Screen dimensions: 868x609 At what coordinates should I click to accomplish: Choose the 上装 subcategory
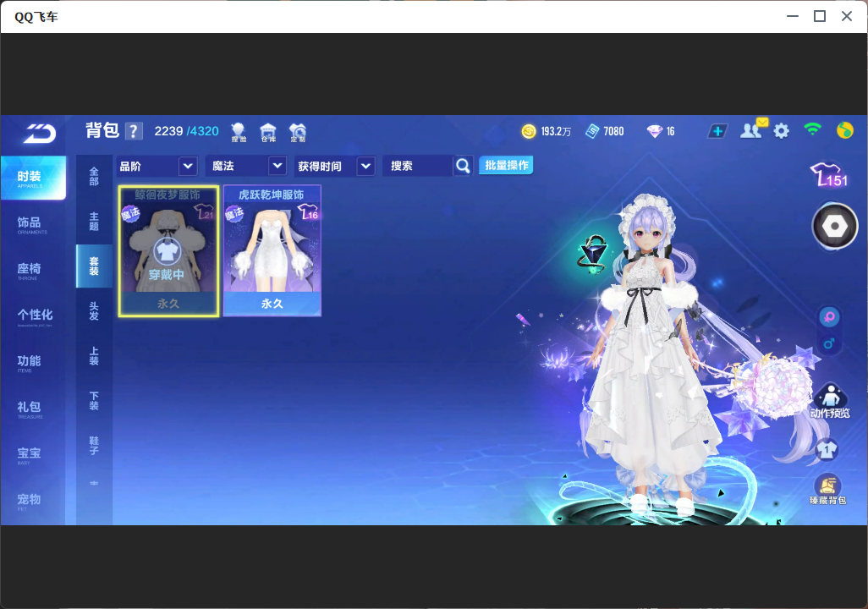coord(94,356)
